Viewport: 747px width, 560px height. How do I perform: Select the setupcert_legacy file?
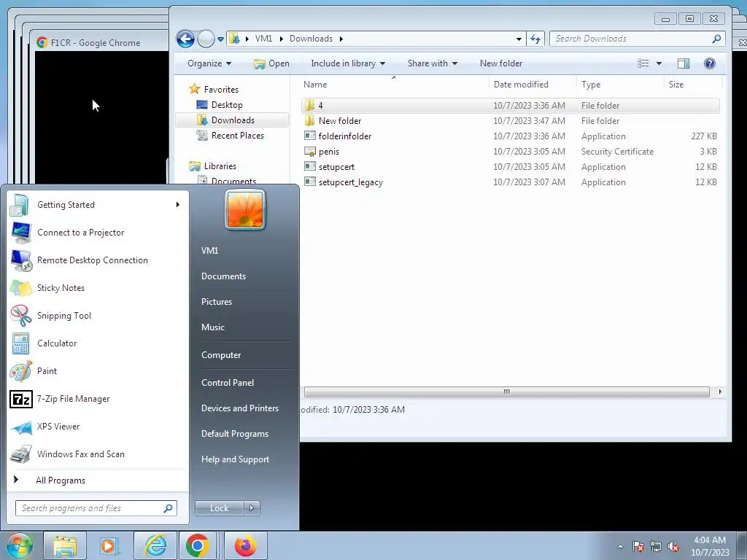pos(510,182)
